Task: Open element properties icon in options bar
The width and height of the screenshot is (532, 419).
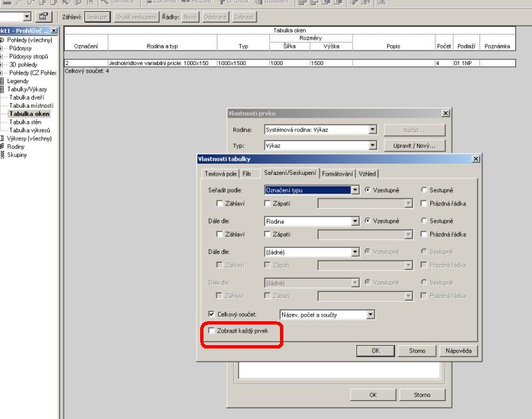Action: pos(43,16)
